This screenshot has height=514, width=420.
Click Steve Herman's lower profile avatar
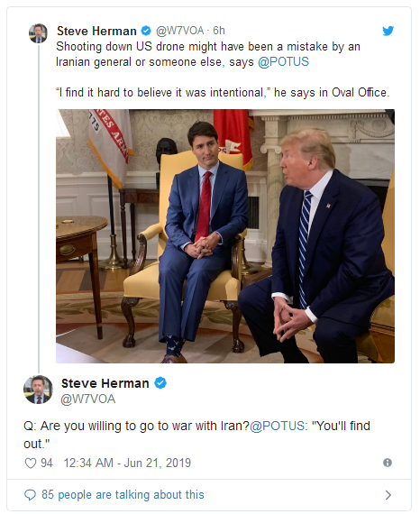coord(38,390)
